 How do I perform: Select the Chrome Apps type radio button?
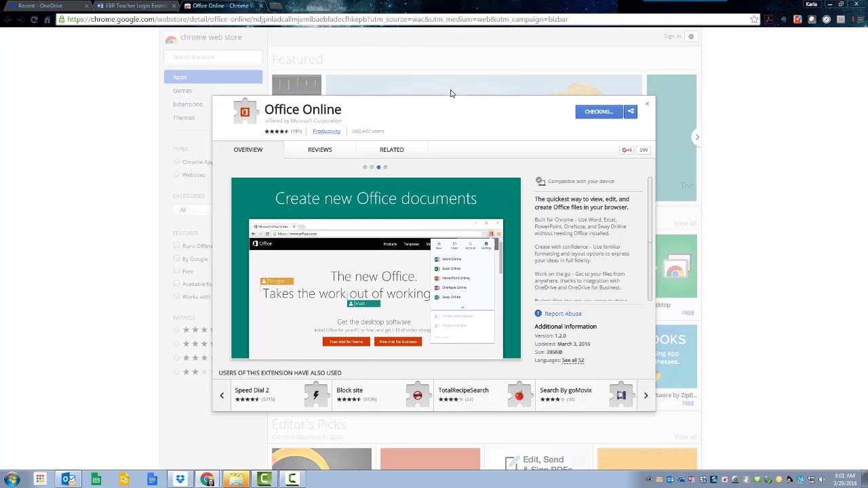pyautogui.click(x=177, y=162)
